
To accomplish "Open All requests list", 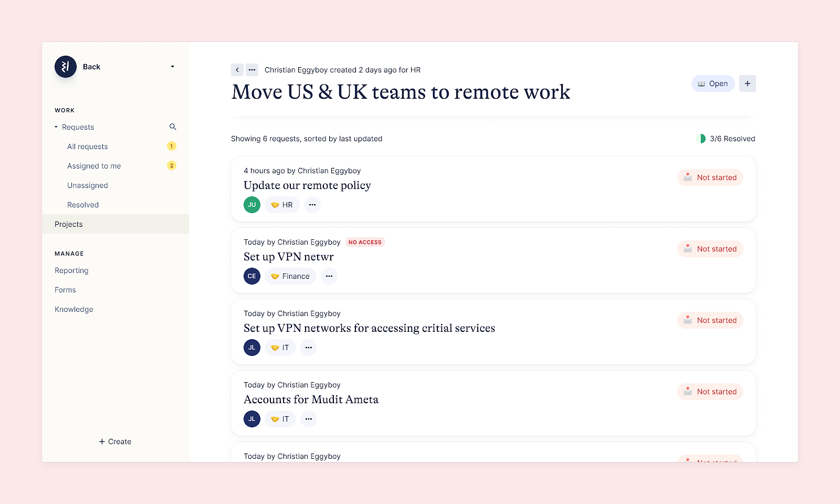I will [88, 146].
